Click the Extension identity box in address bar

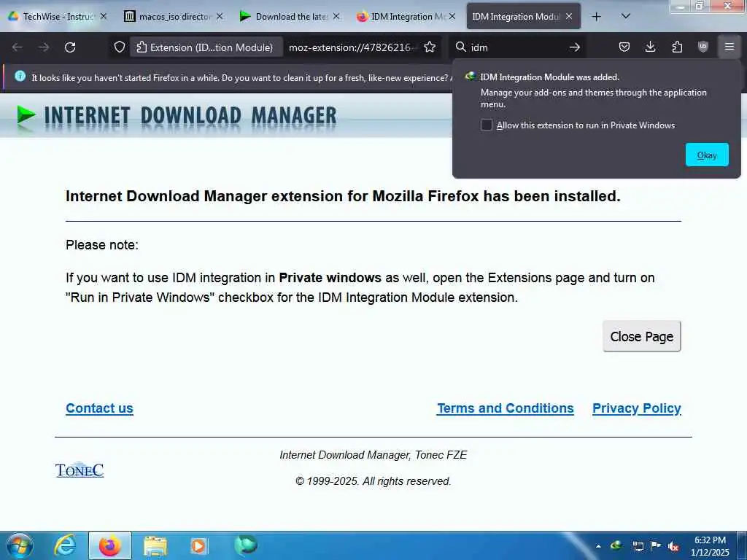click(x=206, y=47)
